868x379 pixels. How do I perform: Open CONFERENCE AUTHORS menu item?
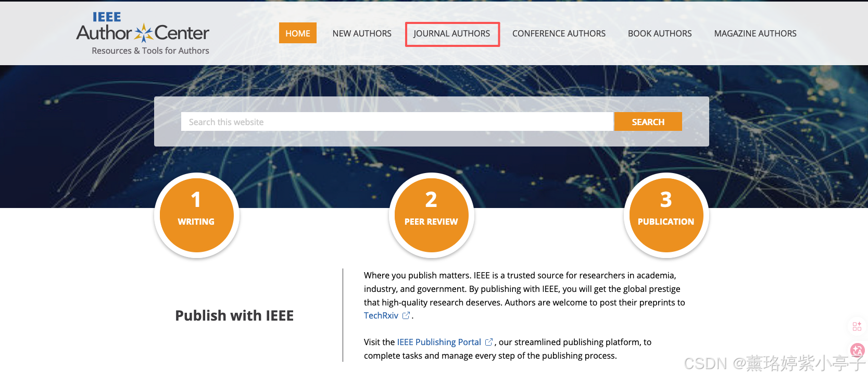(x=559, y=33)
